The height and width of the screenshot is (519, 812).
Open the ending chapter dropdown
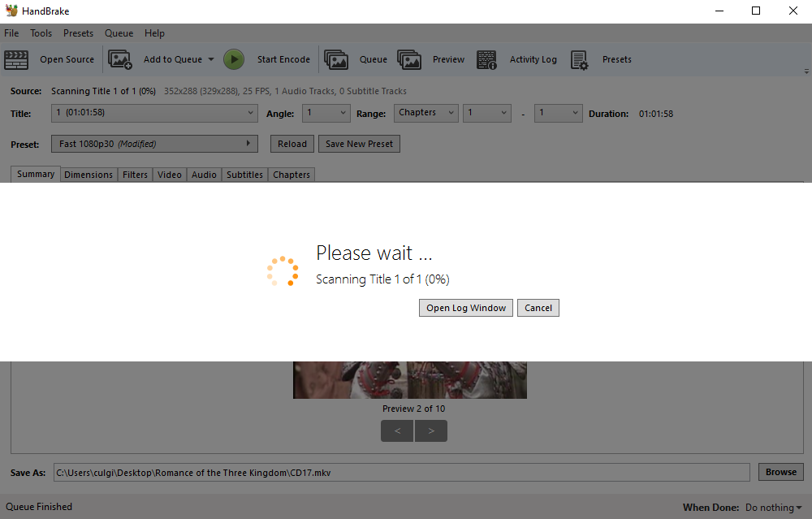click(x=559, y=113)
